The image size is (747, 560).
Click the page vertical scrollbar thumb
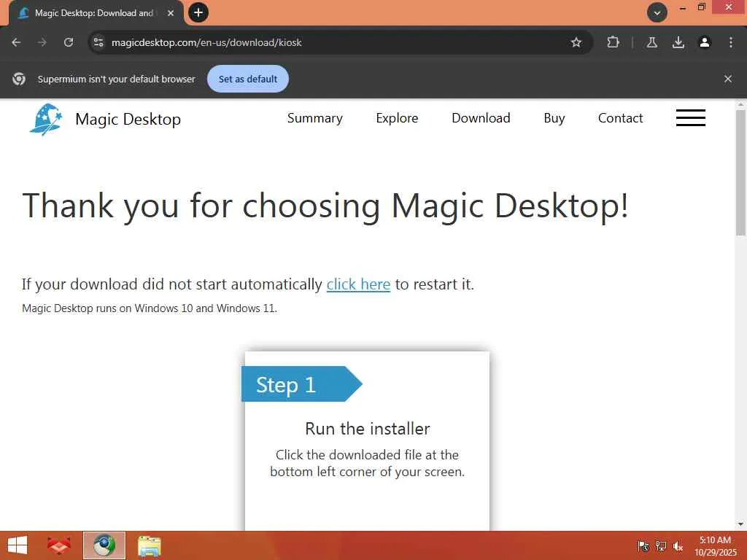[741, 174]
